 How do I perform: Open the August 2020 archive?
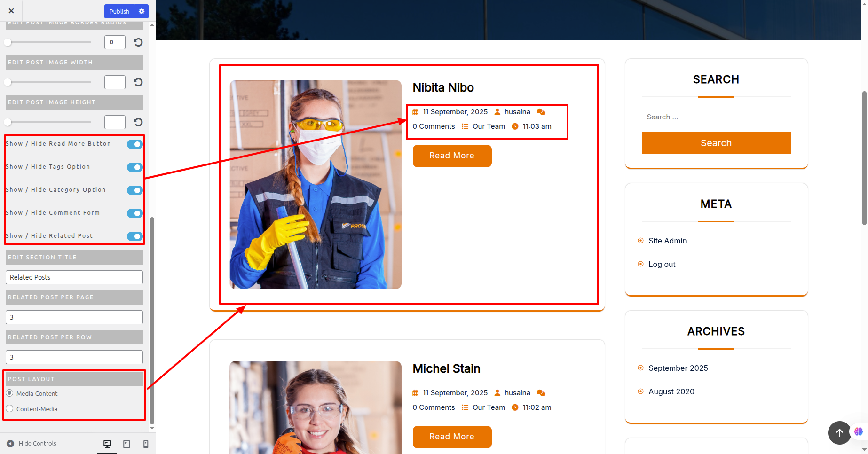click(671, 391)
